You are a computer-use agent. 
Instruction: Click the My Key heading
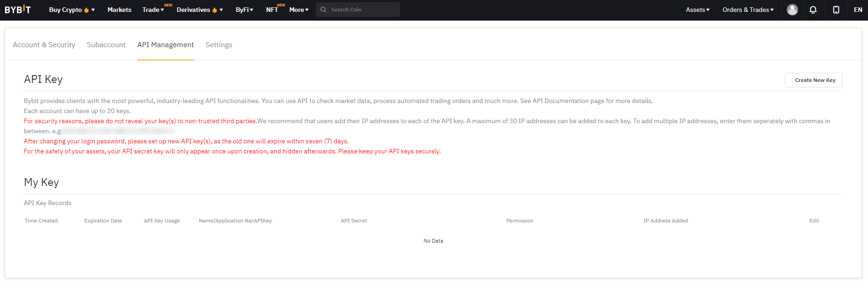41,182
